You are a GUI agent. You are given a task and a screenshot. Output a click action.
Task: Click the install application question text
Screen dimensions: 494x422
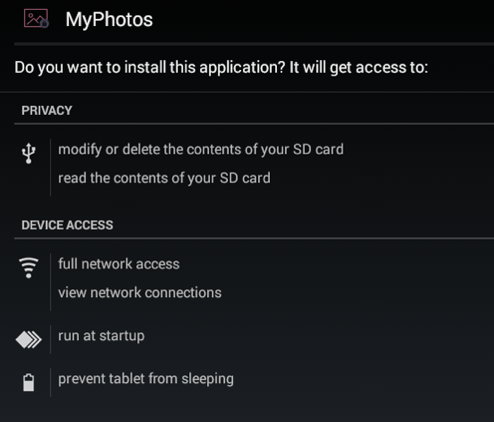coord(221,68)
